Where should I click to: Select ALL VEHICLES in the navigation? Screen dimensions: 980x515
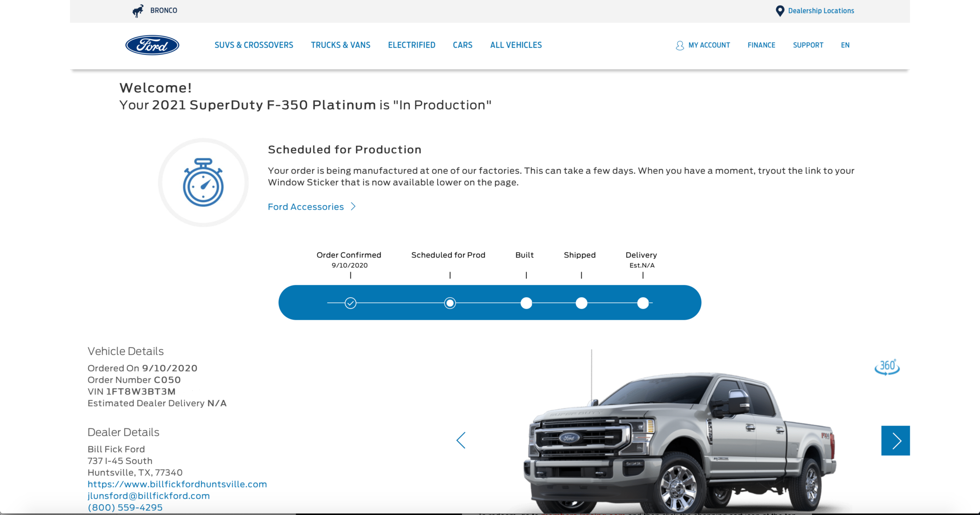point(515,45)
